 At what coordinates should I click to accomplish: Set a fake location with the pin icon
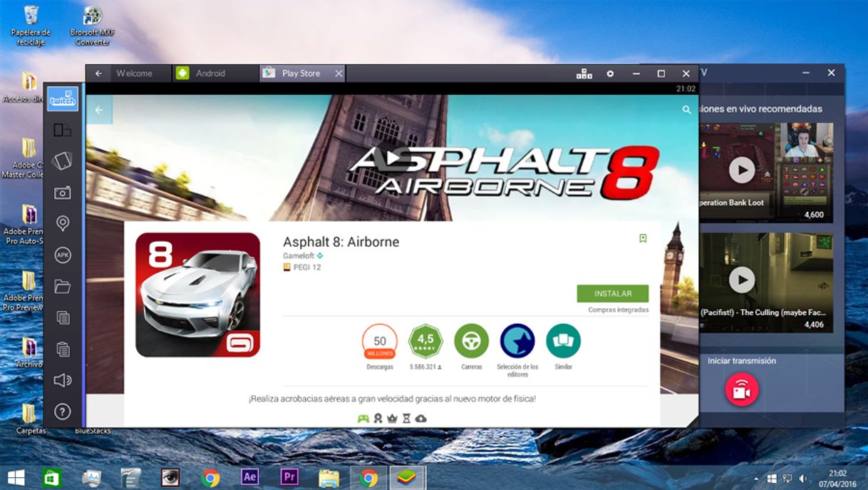[x=62, y=223]
